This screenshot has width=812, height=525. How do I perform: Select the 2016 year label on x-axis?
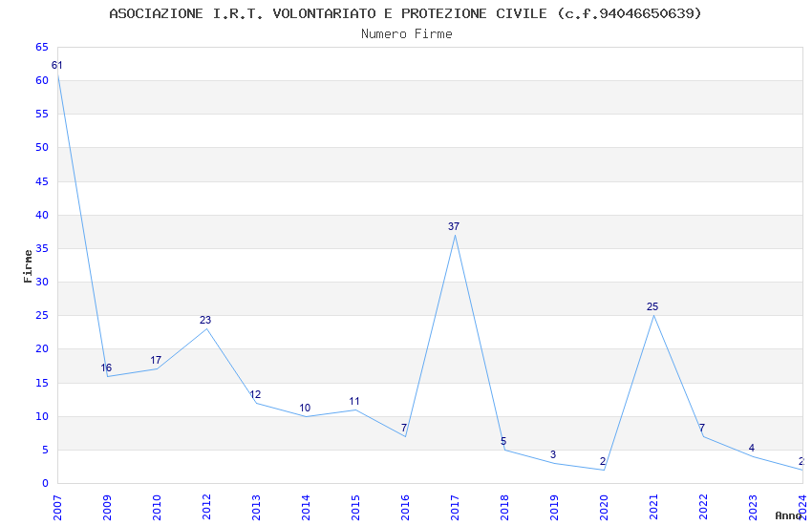405,508
